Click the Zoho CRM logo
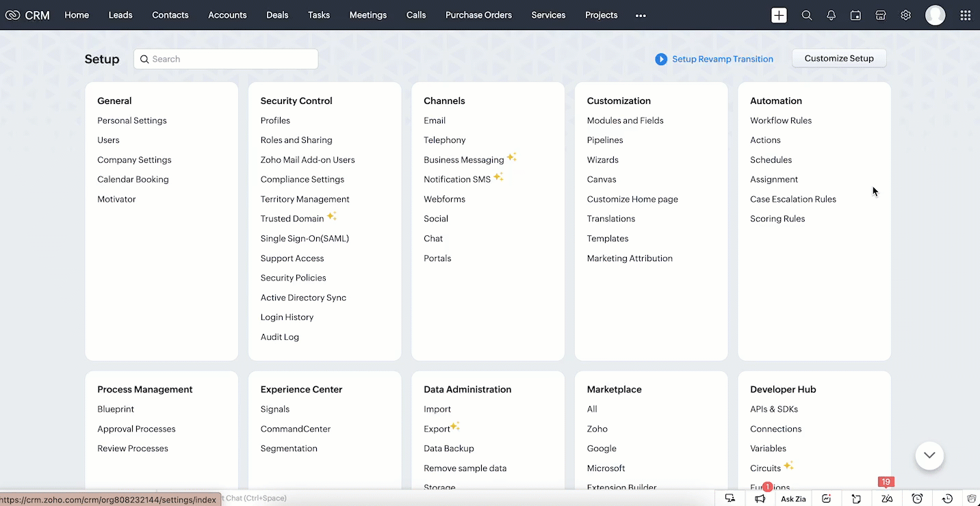 [27, 15]
